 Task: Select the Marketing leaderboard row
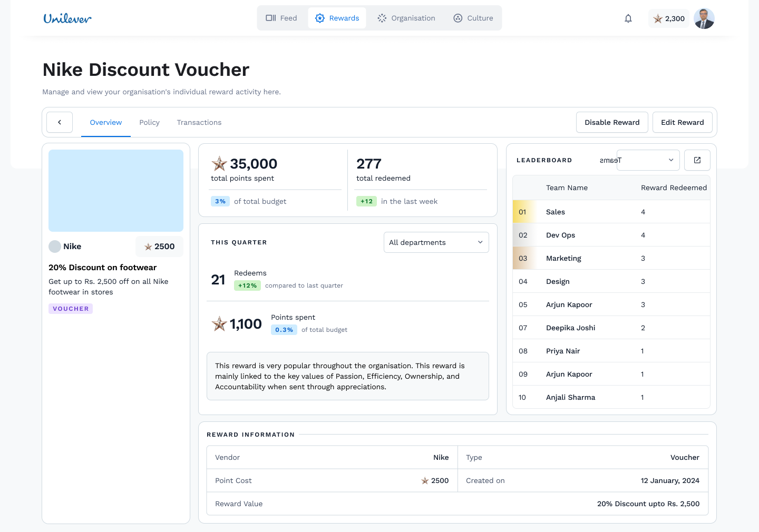click(x=611, y=258)
